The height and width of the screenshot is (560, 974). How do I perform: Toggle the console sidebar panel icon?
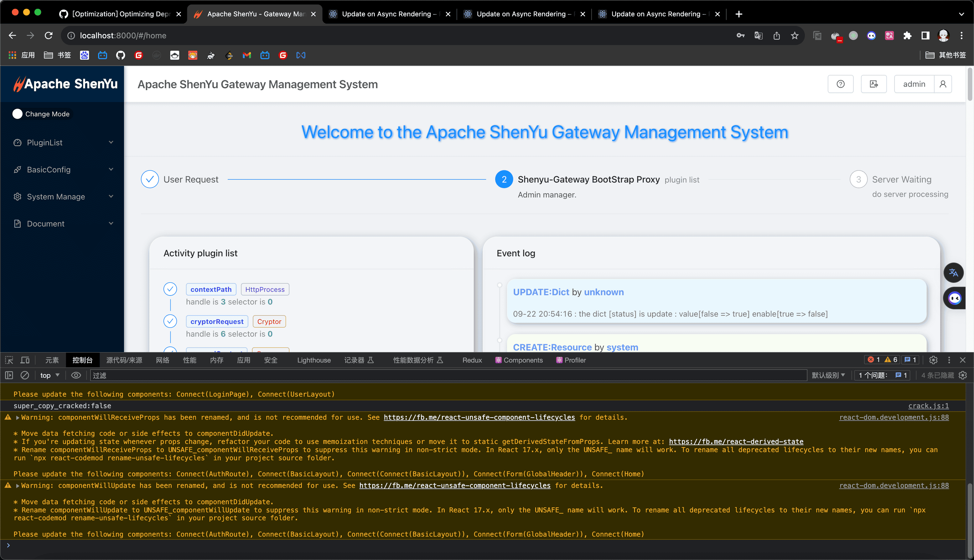pos(9,375)
